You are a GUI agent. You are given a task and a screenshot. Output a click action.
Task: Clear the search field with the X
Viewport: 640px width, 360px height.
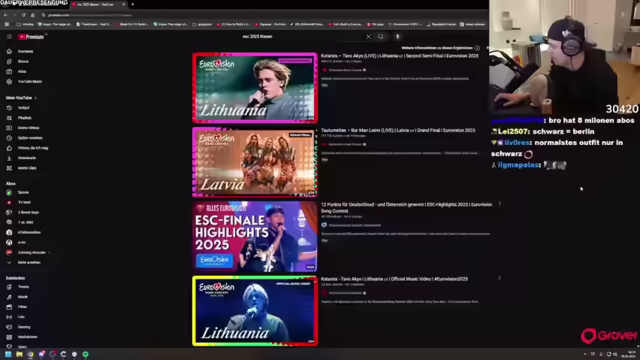[369, 37]
